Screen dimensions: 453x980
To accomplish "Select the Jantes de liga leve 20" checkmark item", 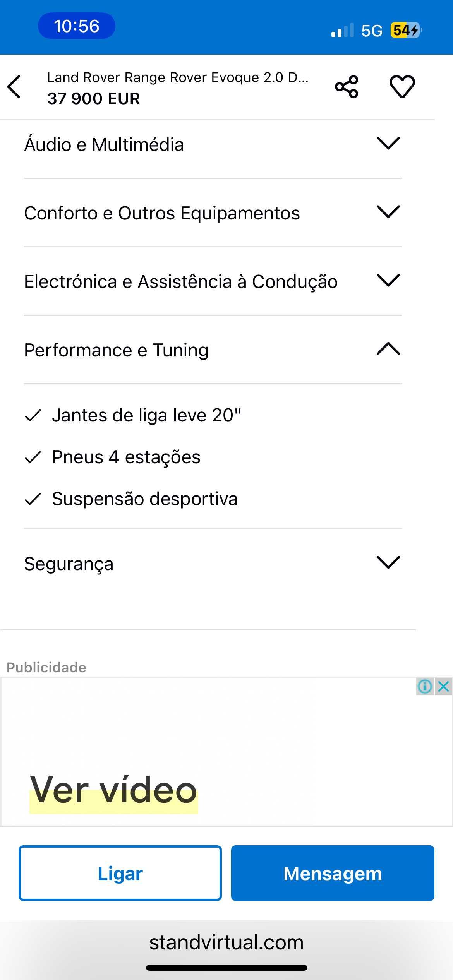I will [x=133, y=415].
